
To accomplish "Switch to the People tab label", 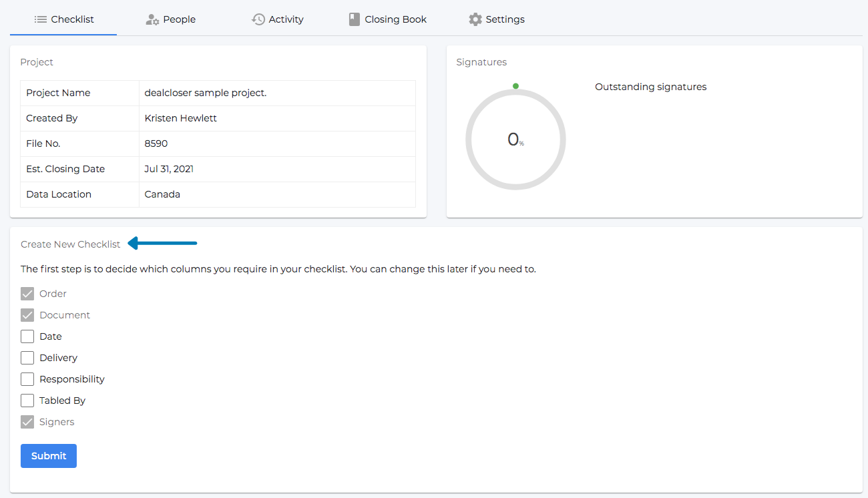I will pyautogui.click(x=180, y=19).
